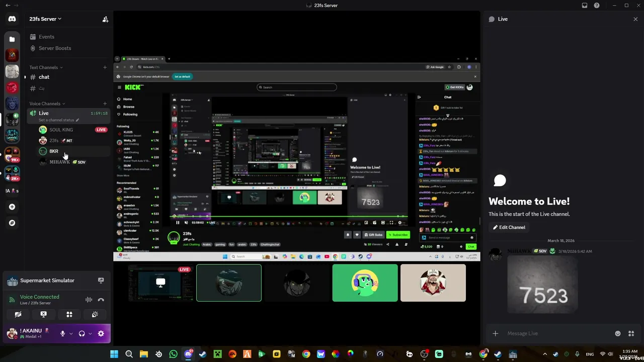The height and width of the screenshot is (362, 644).
Task: Click the Add a Server plus icon
Action: pyautogui.click(x=12, y=207)
